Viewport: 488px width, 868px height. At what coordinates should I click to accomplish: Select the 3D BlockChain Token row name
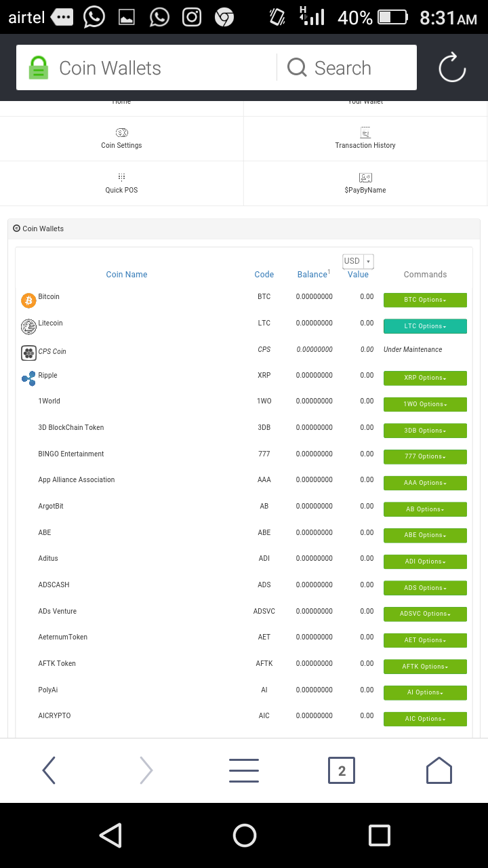coord(71,427)
